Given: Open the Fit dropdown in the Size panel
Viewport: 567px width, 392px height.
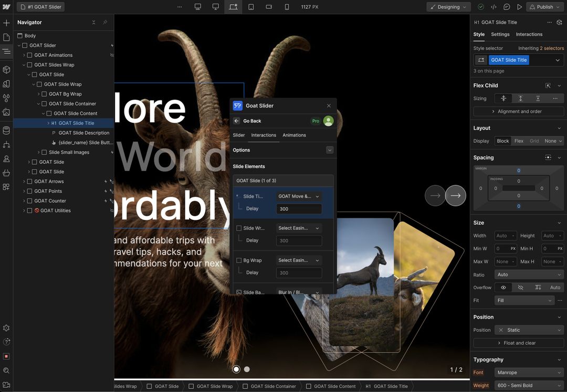Looking at the screenshot, I should [524, 300].
